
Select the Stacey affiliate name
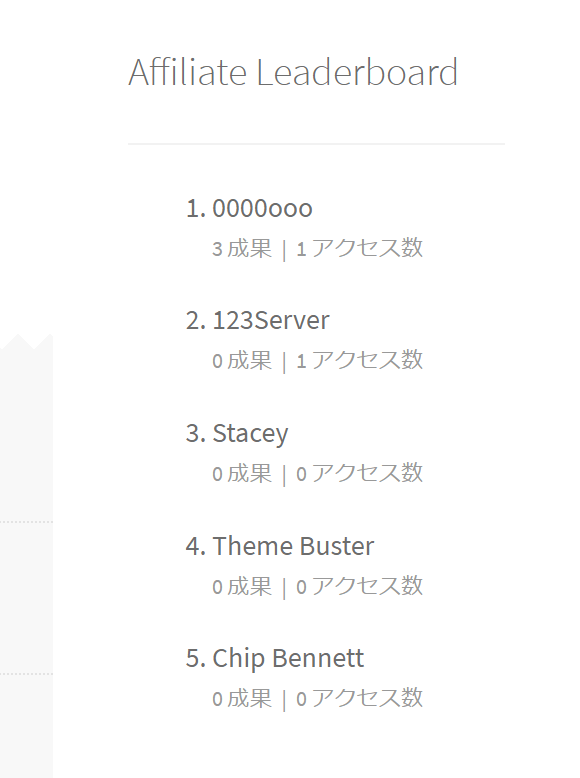(x=250, y=434)
